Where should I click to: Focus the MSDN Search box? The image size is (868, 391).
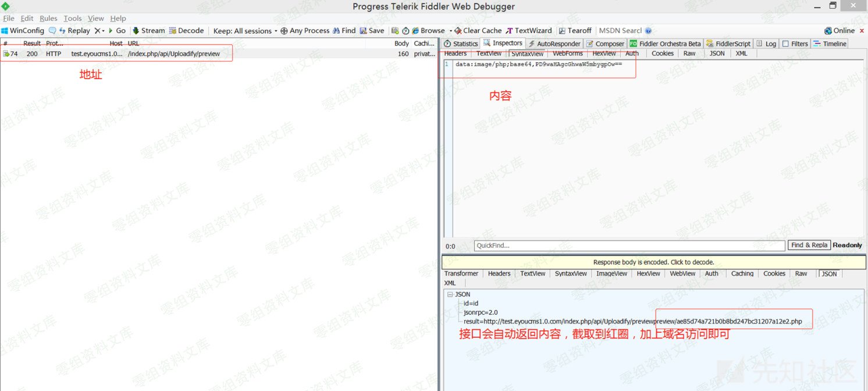pyautogui.click(x=620, y=31)
